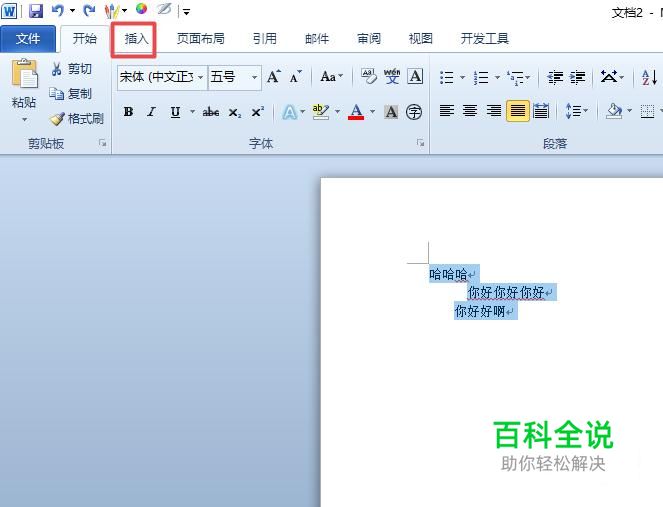Image resolution: width=663 pixels, height=507 pixels.
Task: Switch to the 插入 (Insert) tab
Action: point(137,39)
